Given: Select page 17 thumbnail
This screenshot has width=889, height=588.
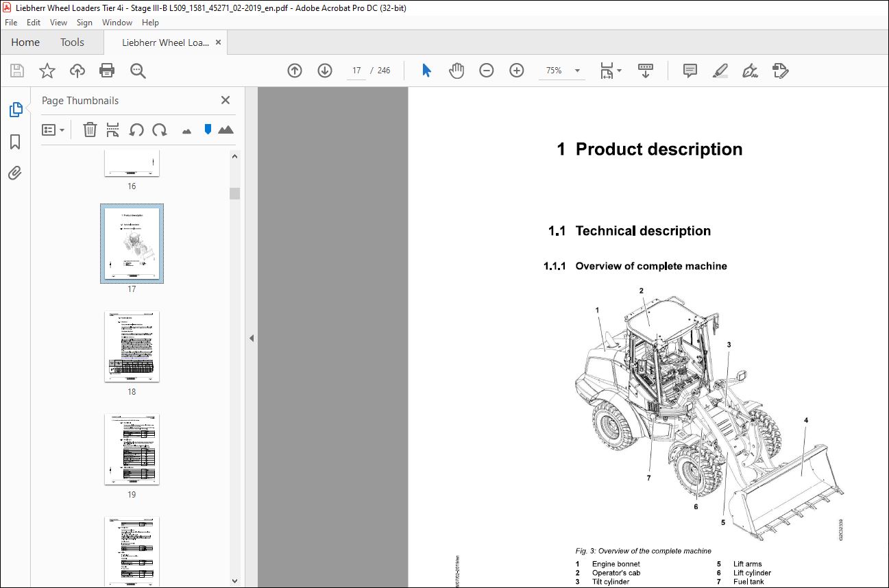Looking at the screenshot, I should click(x=132, y=243).
